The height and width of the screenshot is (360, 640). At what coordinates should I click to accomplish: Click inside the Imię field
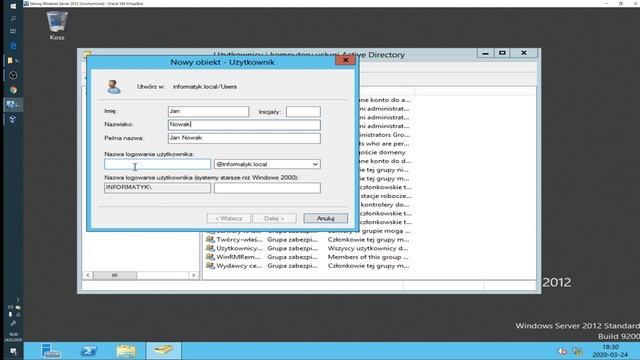point(208,111)
